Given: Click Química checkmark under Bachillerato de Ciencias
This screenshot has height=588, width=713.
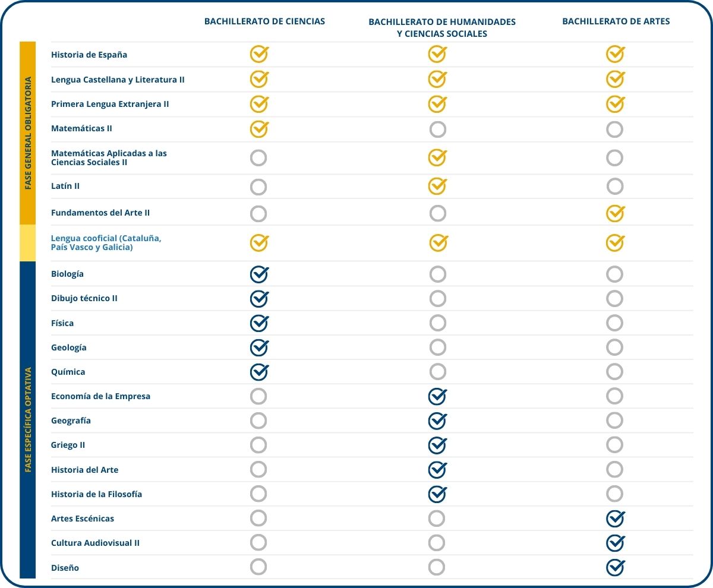Looking at the screenshot, I should (258, 372).
